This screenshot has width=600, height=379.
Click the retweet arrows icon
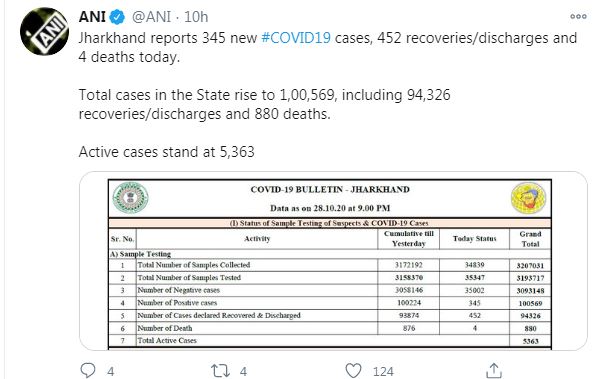221,371
